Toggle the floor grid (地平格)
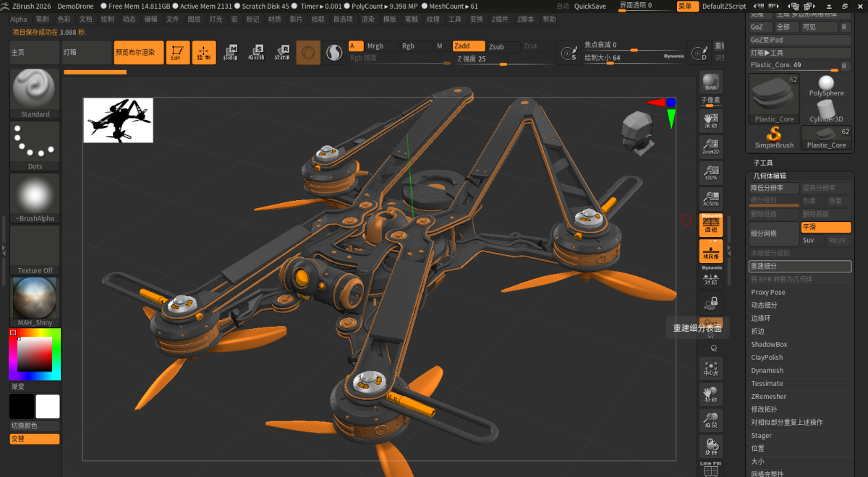Image resolution: width=868 pixels, height=477 pixels. click(711, 252)
